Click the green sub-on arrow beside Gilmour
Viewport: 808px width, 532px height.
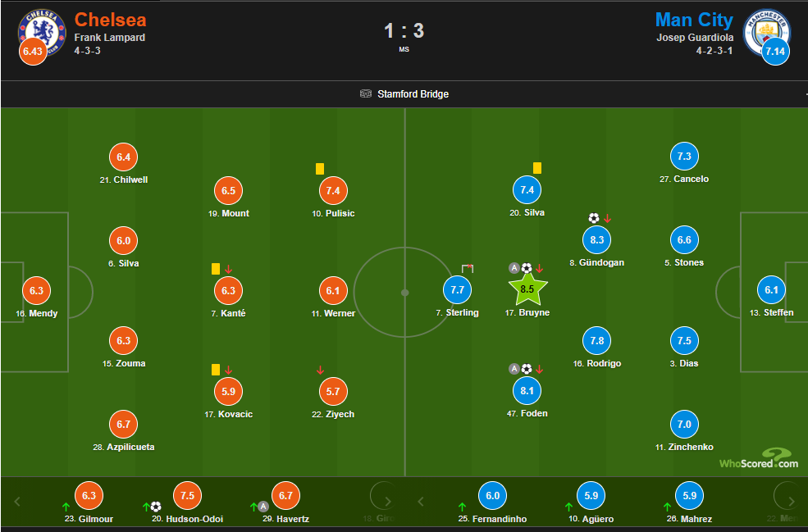(66, 506)
